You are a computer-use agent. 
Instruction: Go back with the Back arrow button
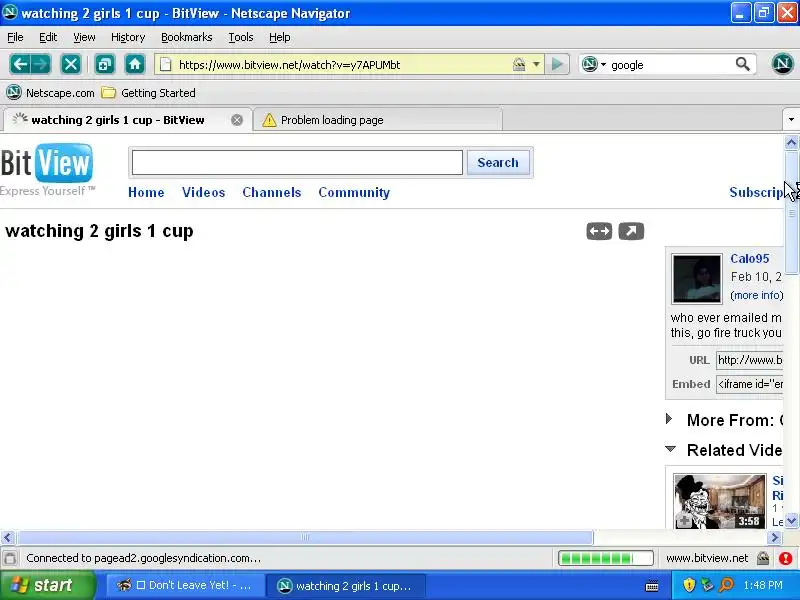tap(20, 64)
